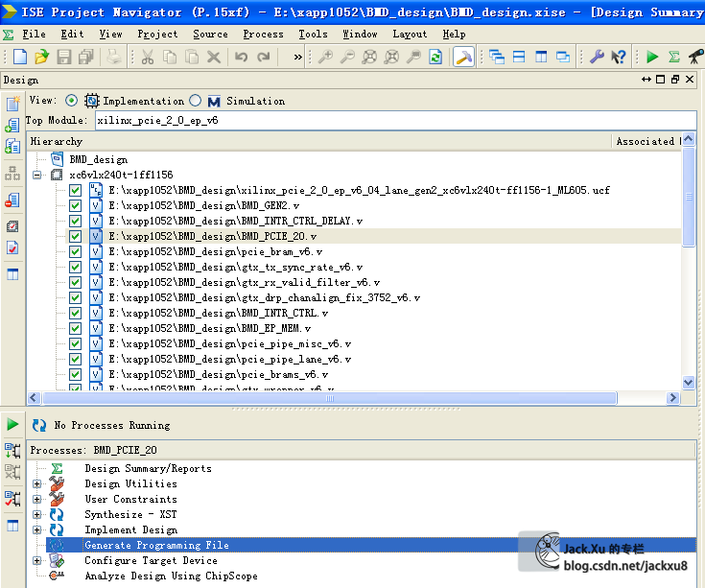This screenshot has height=588, width=705.
Task: Click the vertical scrollbar thumb in Hierarchy
Action: (689, 197)
